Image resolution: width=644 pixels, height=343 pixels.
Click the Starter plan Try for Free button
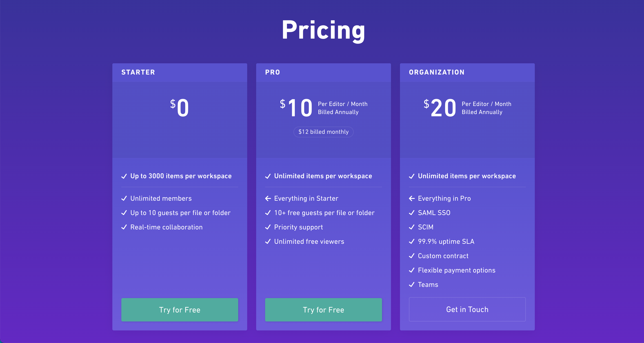coord(180,310)
